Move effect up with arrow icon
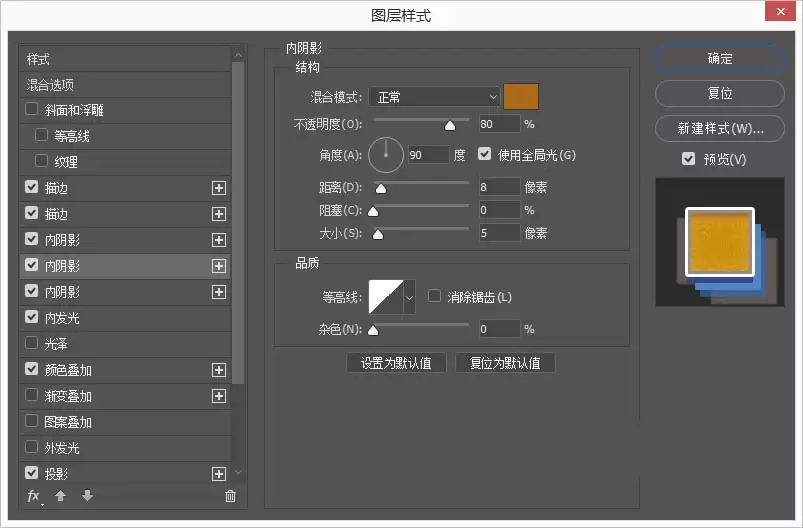The width and height of the screenshot is (803, 528). pos(60,496)
